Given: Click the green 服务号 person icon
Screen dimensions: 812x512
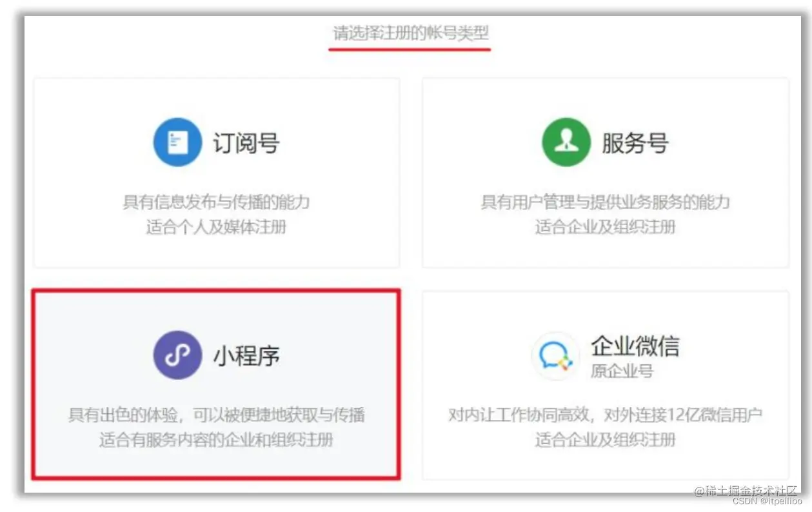Looking at the screenshot, I should click(x=566, y=142).
